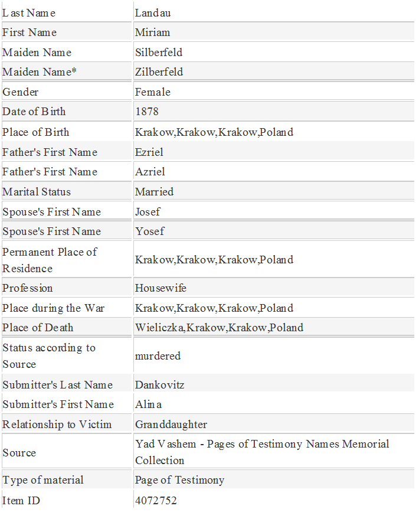Viewport: 416px width, 532px height.
Task: Select the relationship value Granddaughter
Action: point(171,425)
